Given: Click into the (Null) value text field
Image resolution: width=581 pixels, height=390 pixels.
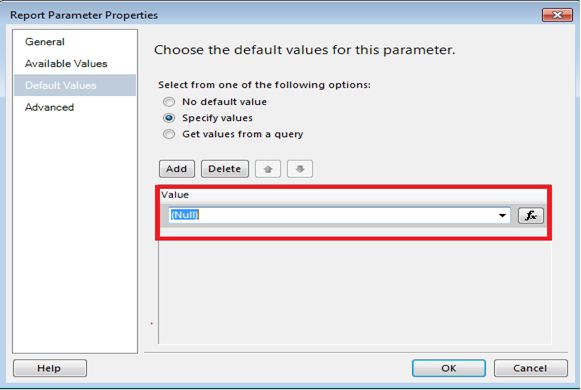Looking at the screenshot, I should (x=332, y=215).
